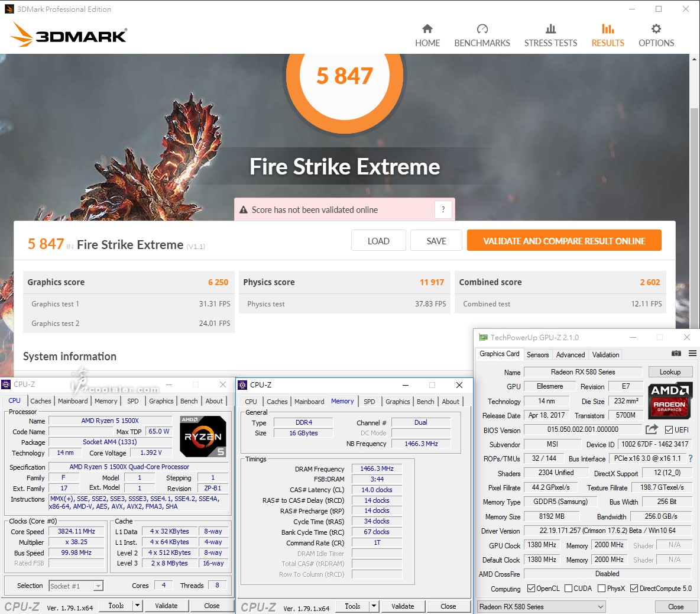Open the HOME section in 3DMark

pos(427,35)
